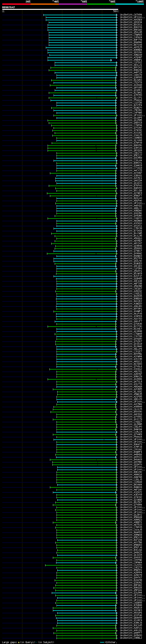Screen dimensions: 146x644
Task: Select label UniRef100_Q3JRC9
Action: [131, 620]
